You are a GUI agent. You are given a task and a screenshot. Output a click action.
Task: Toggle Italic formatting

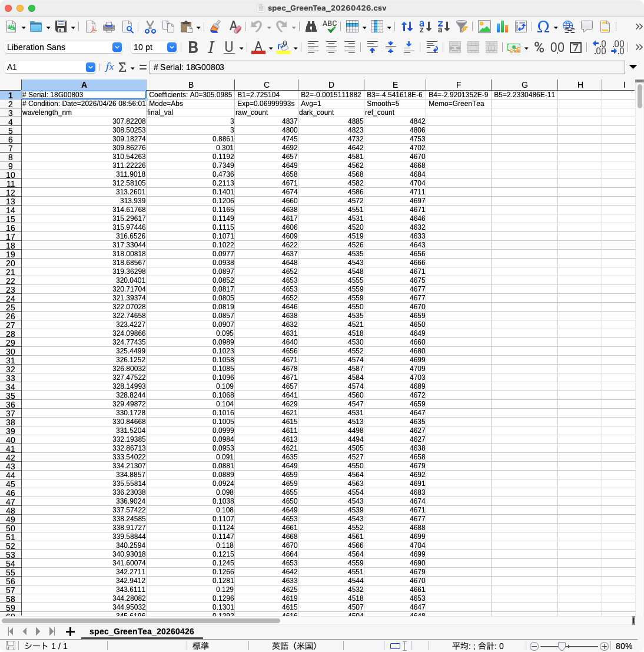pyautogui.click(x=211, y=48)
